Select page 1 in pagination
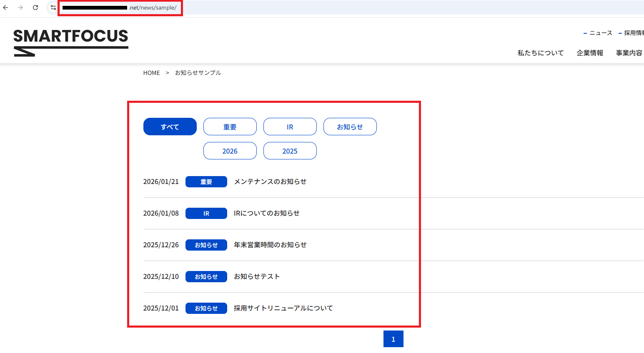 [393, 338]
